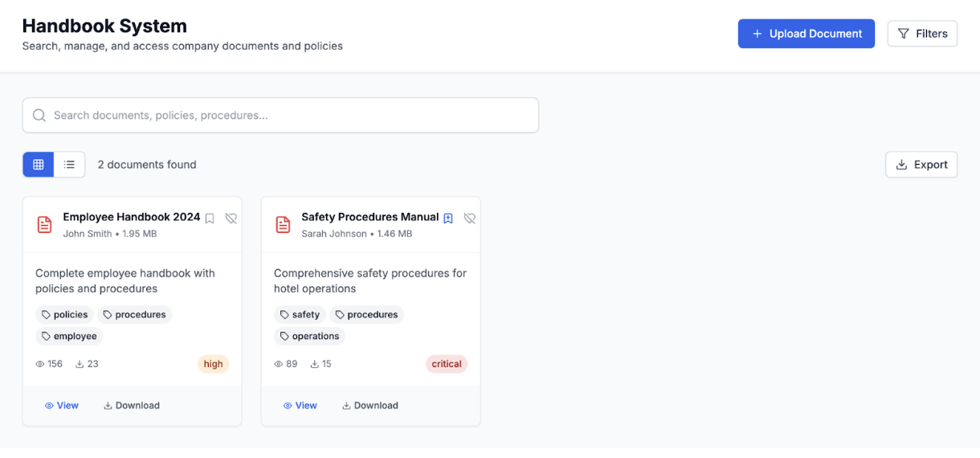Click Safety Procedures Manual red document icon
The width and height of the screenshot is (980, 458).
click(283, 225)
